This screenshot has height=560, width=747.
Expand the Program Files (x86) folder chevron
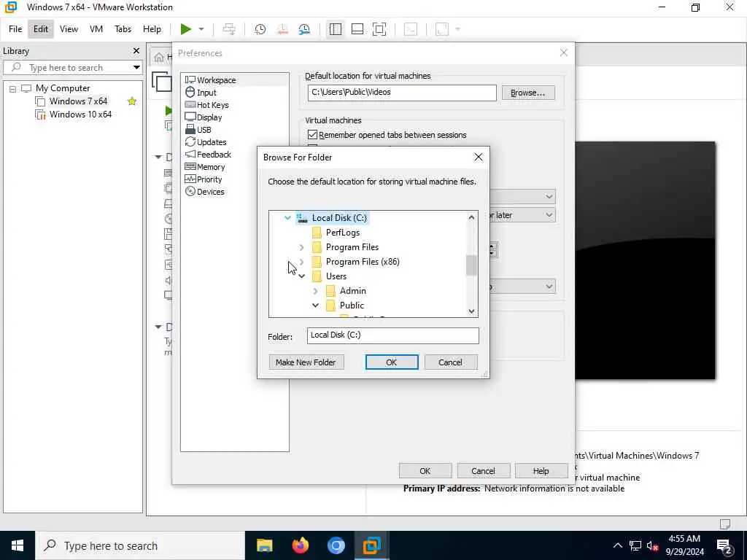(x=301, y=262)
